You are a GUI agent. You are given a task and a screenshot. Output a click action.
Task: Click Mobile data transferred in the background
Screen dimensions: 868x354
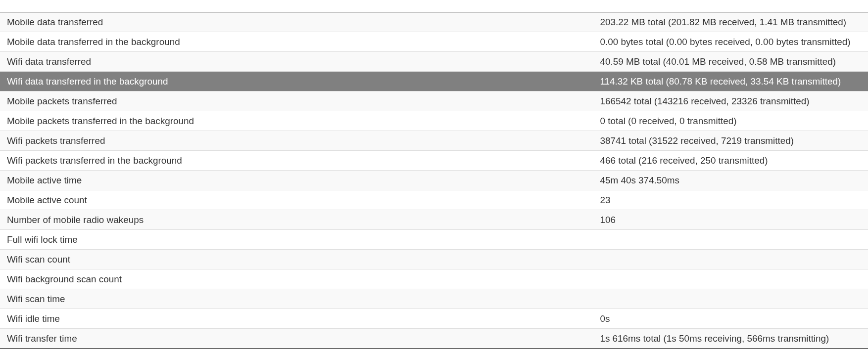(x=94, y=42)
